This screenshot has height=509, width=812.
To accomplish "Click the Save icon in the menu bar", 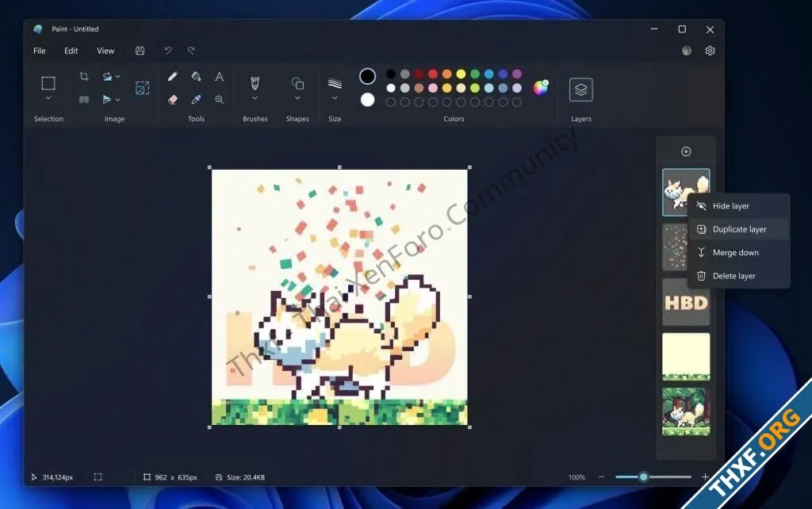I will pyautogui.click(x=140, y=51).
